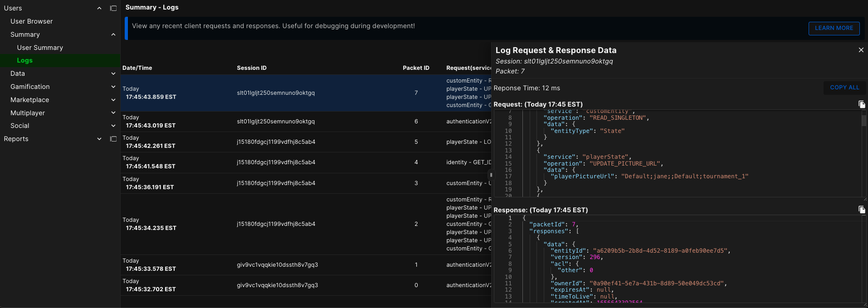868x308 pixels.
Task: Click the Session ID column header
Action: click(252, 68)
